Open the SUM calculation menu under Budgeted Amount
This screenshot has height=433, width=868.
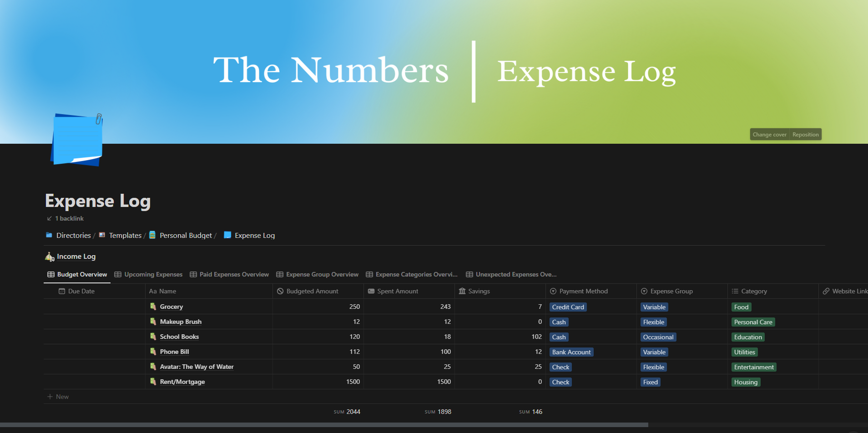coord(347,412)
